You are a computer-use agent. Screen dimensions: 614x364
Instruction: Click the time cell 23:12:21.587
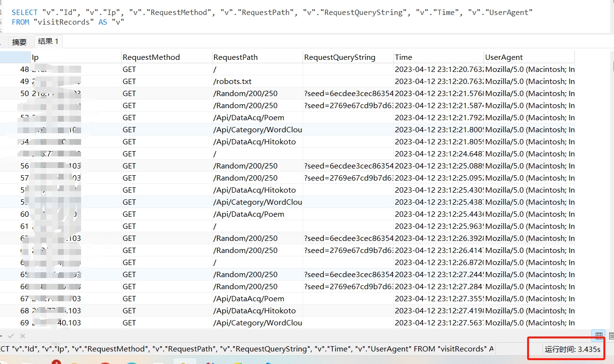[x=439, y=105]
